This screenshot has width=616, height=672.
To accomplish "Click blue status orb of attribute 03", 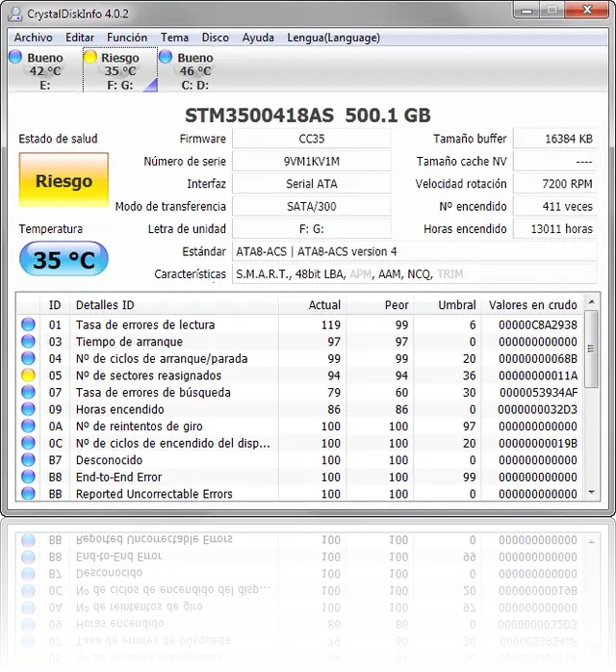I will (x=28, y=342).
